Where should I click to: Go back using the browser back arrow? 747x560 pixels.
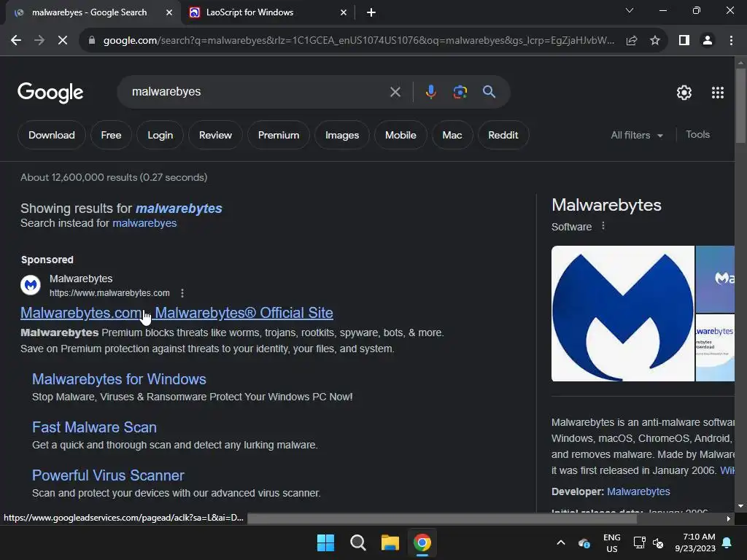point(16,41)
